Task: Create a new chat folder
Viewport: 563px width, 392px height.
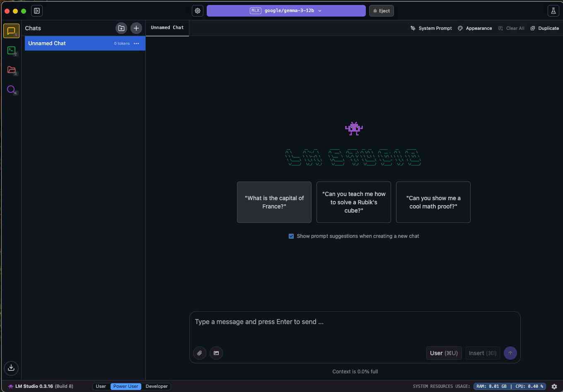Action: coord(121,28)
